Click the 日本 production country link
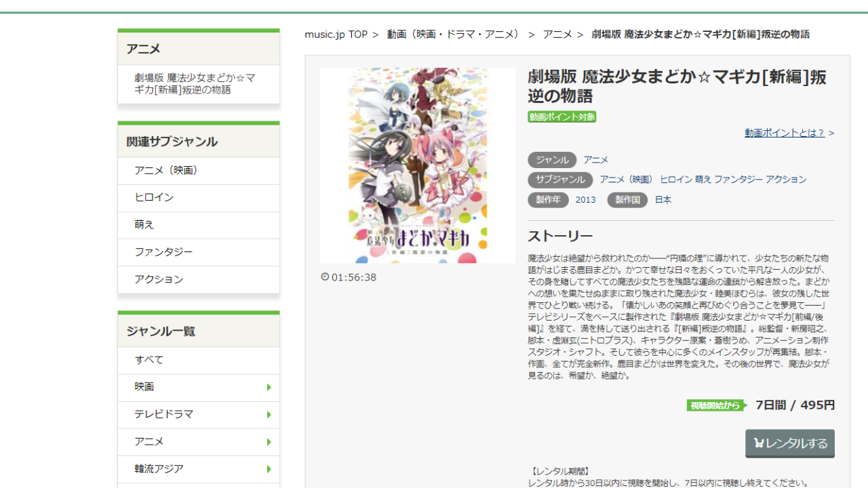 click(663, 200)
